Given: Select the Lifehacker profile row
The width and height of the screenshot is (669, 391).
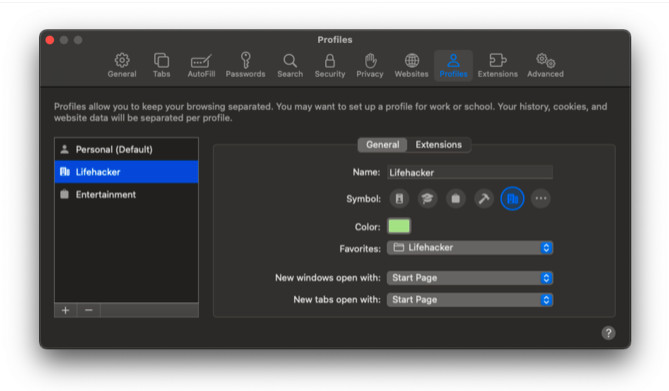Looking at the screenshot, I should click(x=126, y=172).
